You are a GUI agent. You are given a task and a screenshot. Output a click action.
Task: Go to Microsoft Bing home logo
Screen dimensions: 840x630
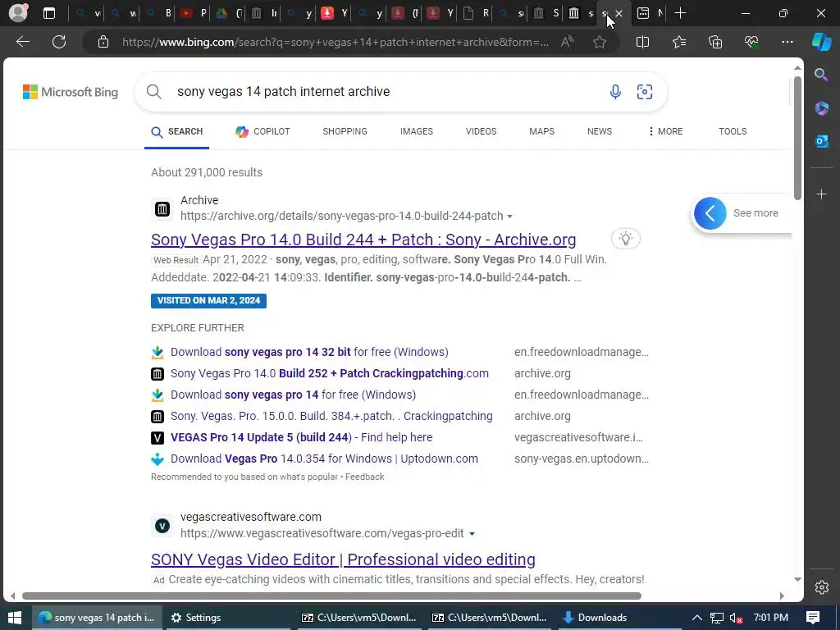tap(71, 92)
